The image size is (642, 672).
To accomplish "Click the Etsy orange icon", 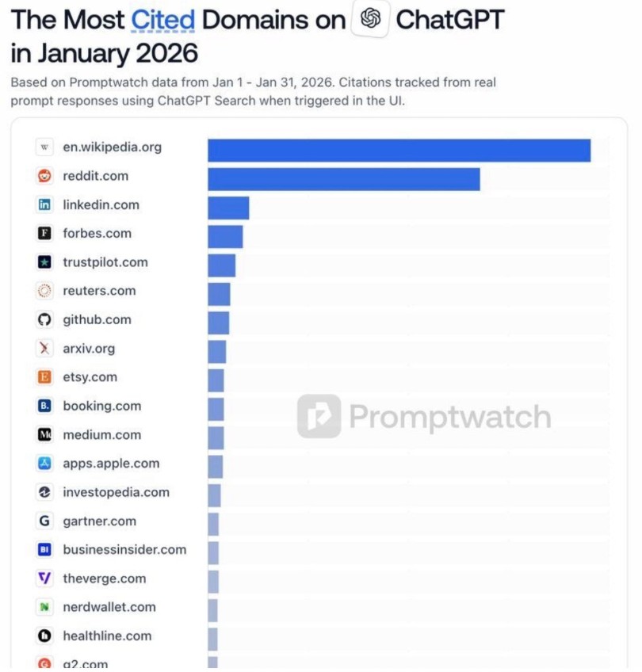I will click(x=45, y=377).
